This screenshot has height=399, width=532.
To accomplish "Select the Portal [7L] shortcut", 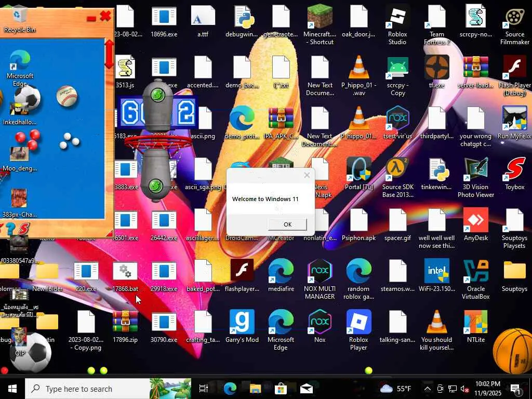I will 358,174.
